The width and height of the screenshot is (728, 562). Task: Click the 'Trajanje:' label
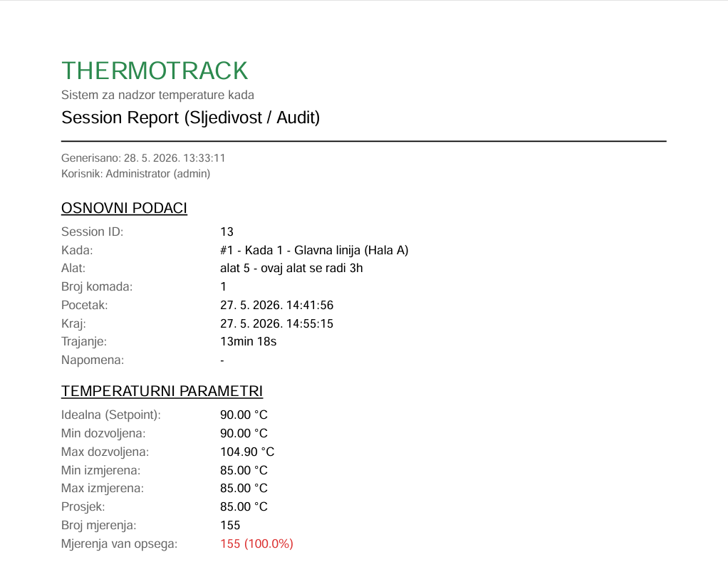(84, 342)
